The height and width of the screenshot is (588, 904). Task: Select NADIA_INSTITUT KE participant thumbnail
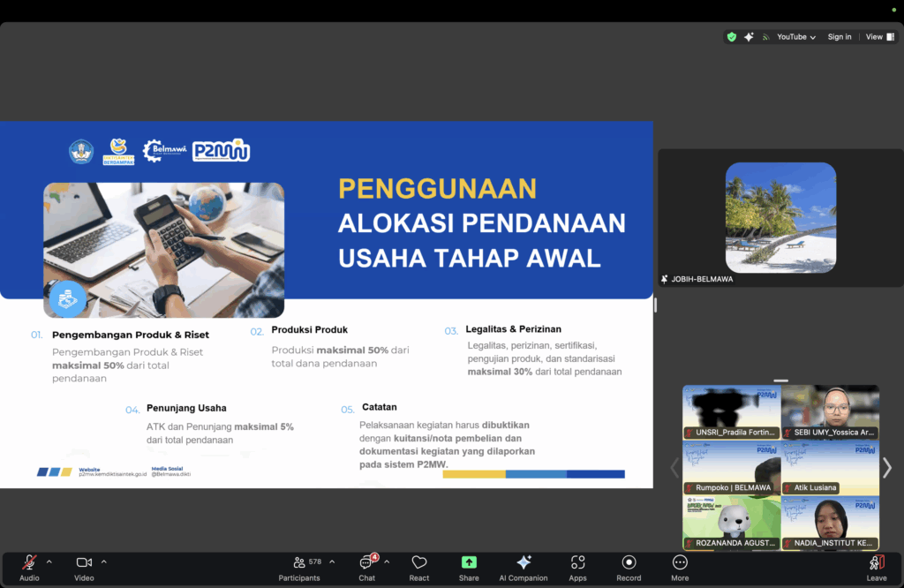click(x=830, y=523)
